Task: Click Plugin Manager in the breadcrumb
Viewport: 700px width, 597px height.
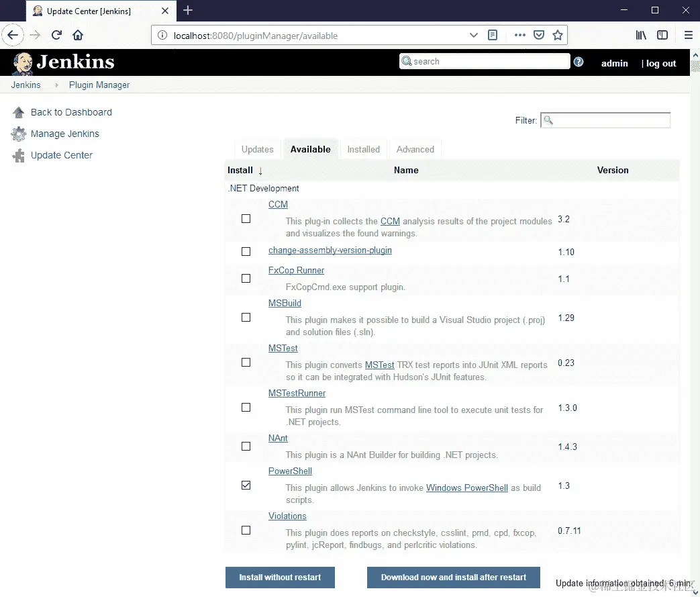Action: 99,85
